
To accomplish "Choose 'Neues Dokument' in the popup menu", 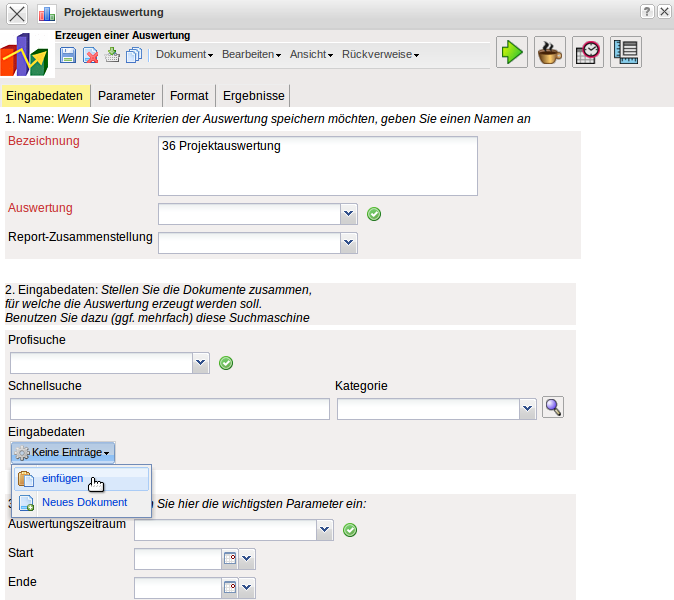I will coord(84,502).
